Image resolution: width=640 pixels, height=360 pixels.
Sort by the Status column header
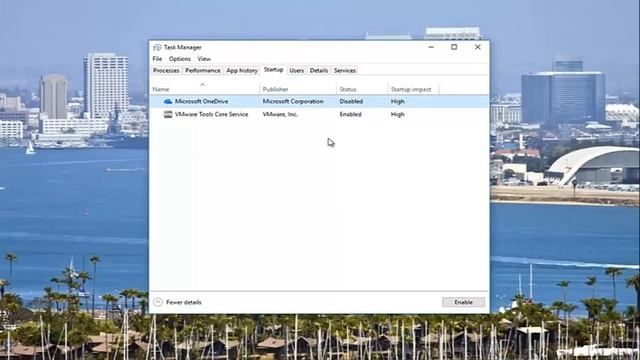pyautogui.click(x=362, y=89)
